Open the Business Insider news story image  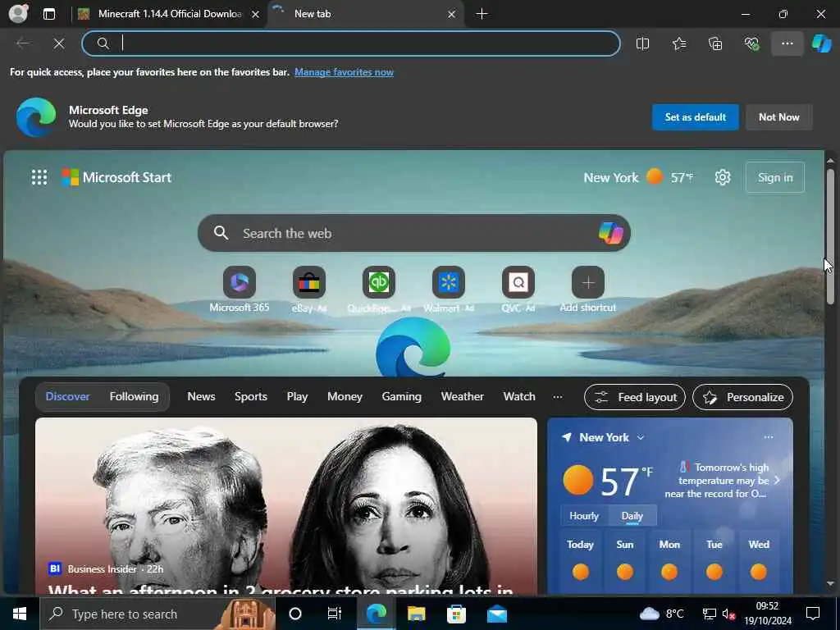tap(286, 505)
